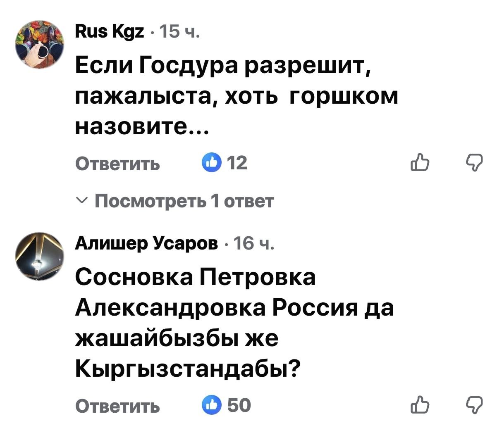Expand "Посмотреть 1 ответ" replies

click(184, 201)
